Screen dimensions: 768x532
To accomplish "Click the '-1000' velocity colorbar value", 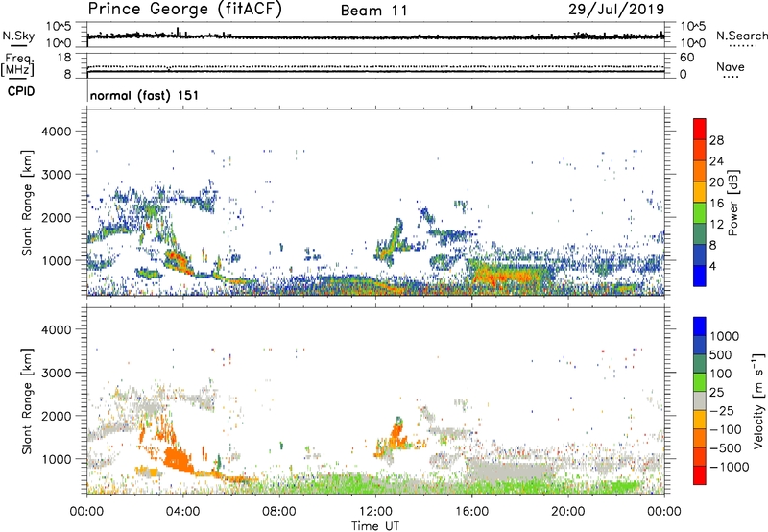I will (x=730, y=467).
